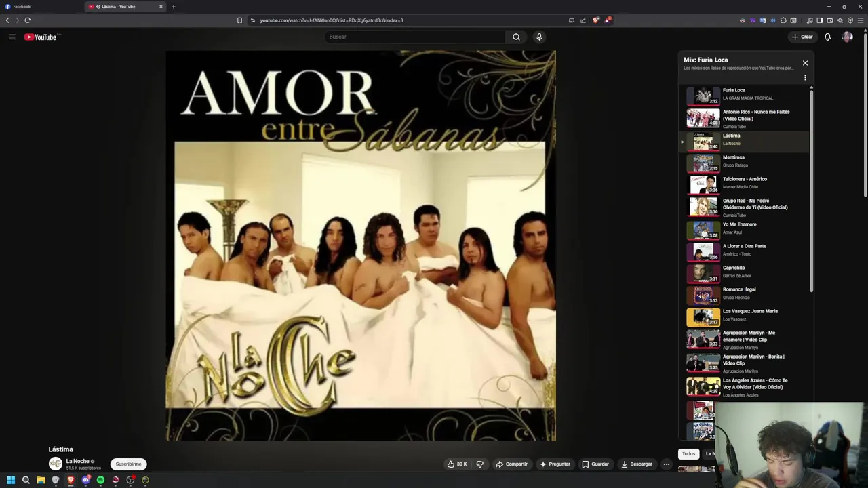Open Discord from the taskbar

coord(85,480)
